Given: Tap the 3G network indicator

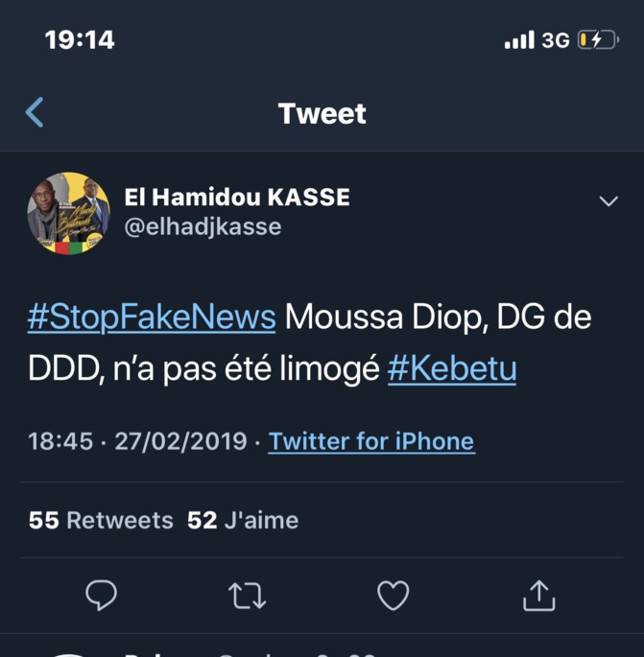Looking at the screenshot, I should click(556, 40).
